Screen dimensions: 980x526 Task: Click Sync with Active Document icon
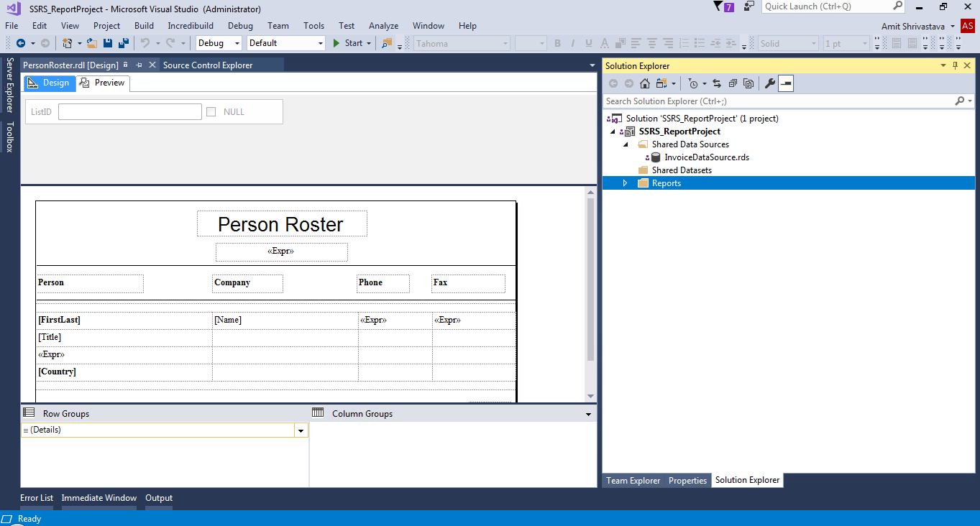pyautogui.click(x=717, y=83)
